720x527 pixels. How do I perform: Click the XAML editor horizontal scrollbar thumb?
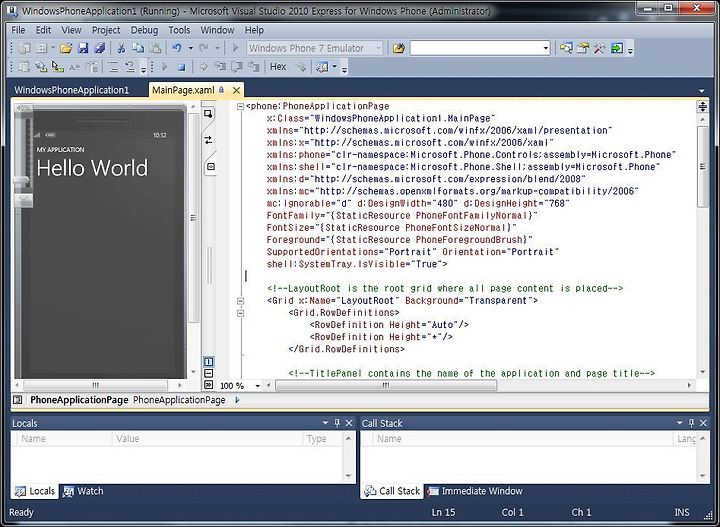tap(386, 386)
